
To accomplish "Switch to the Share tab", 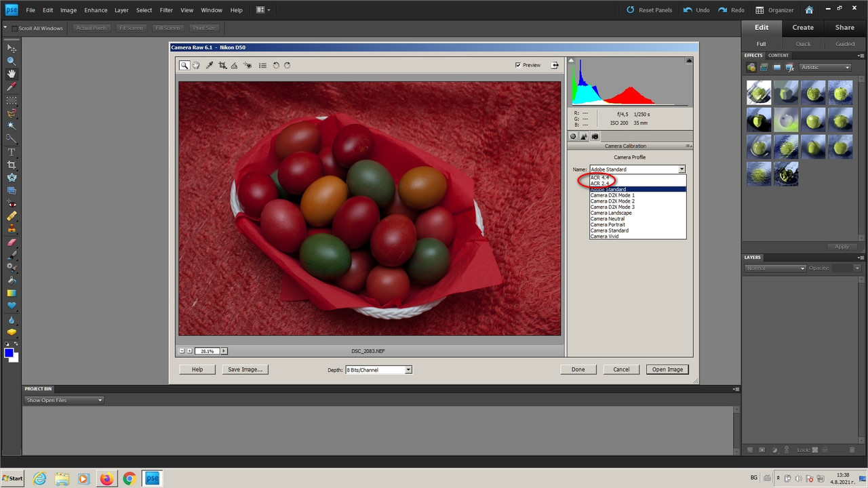I will click(x=845, y=28).
